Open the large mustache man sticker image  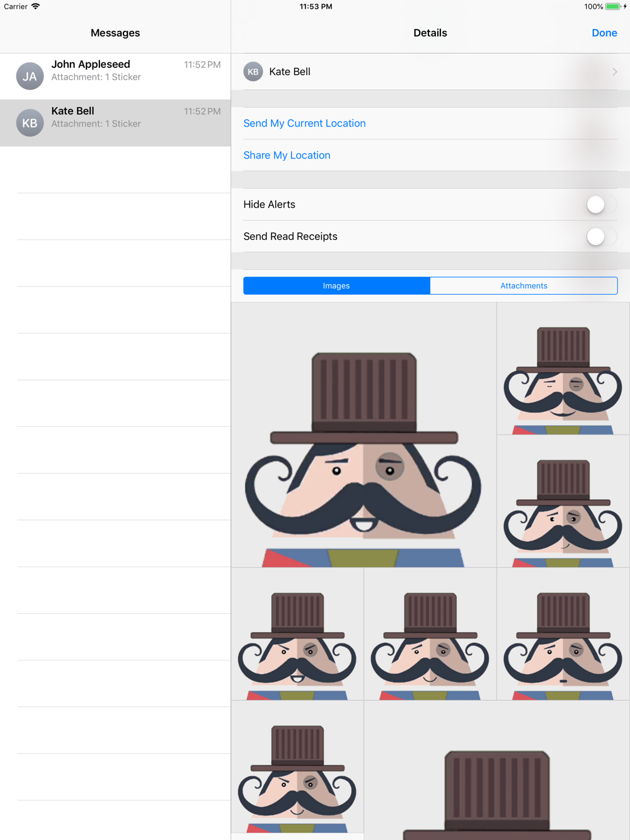pos(364,435)
